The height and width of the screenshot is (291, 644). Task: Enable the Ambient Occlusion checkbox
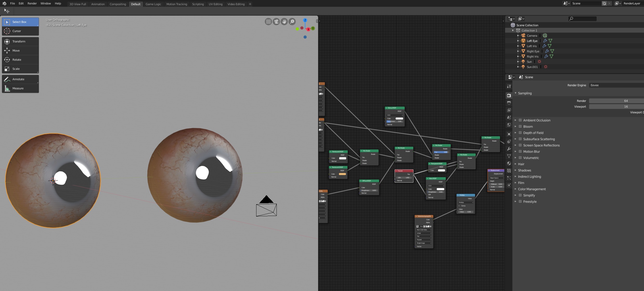(x=520, y=120)
